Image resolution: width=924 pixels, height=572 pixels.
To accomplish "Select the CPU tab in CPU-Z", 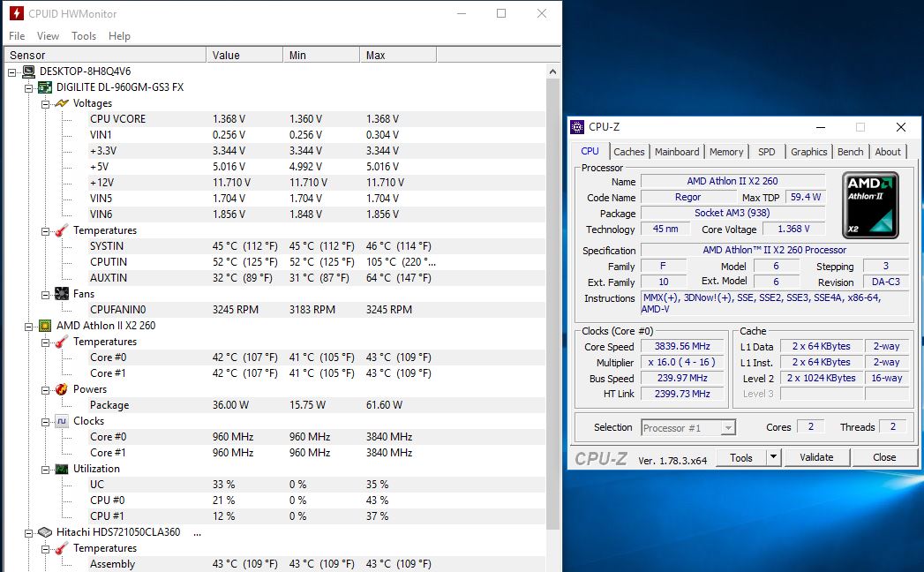I will [590, 151].
